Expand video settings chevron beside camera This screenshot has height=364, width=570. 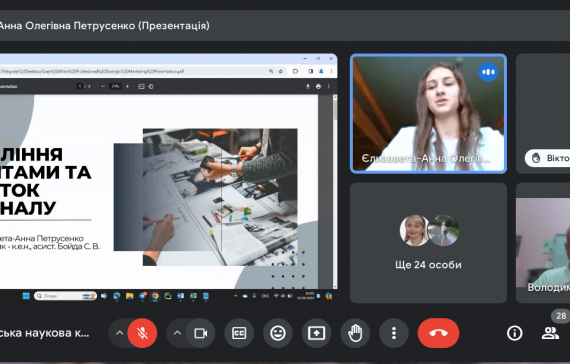[177, 333]
